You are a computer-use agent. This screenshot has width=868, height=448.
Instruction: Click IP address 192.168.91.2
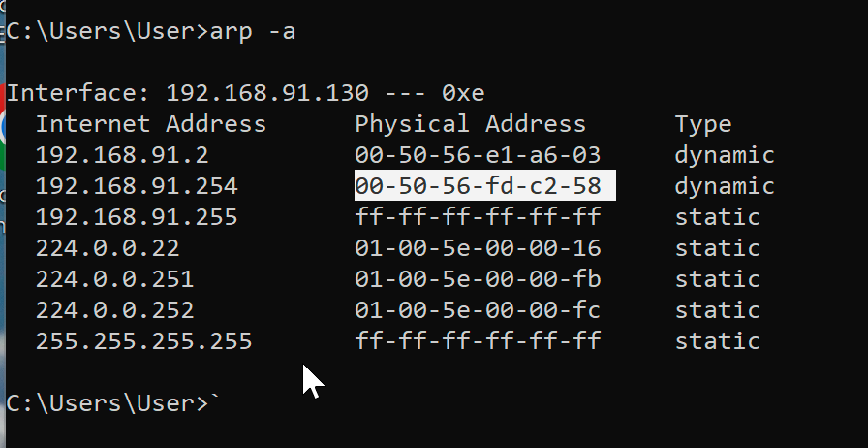[122, 155]
